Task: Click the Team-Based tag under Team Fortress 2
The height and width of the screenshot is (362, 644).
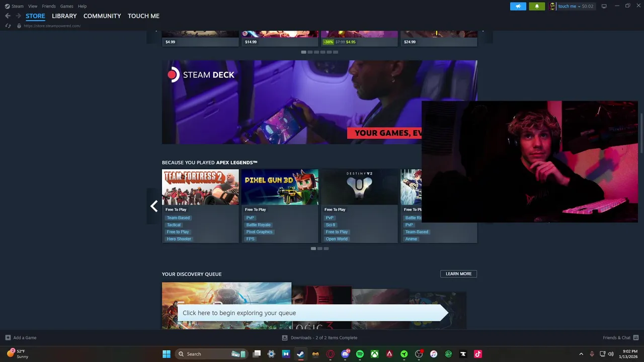Action: [178, 218]
